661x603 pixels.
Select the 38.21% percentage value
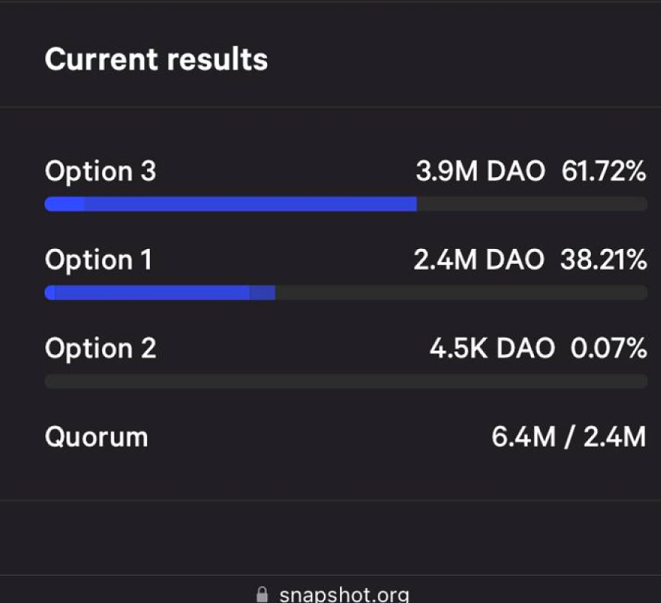tap(603, 260)
